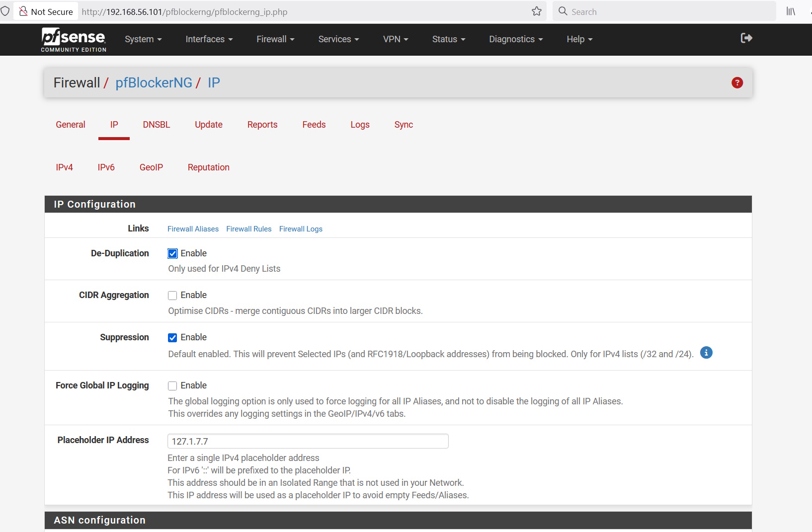Image resolution: width=812 pixels, height=532 pixels.
Task: Click the ASN configuration section header
Action: click(x=398, y=520)
